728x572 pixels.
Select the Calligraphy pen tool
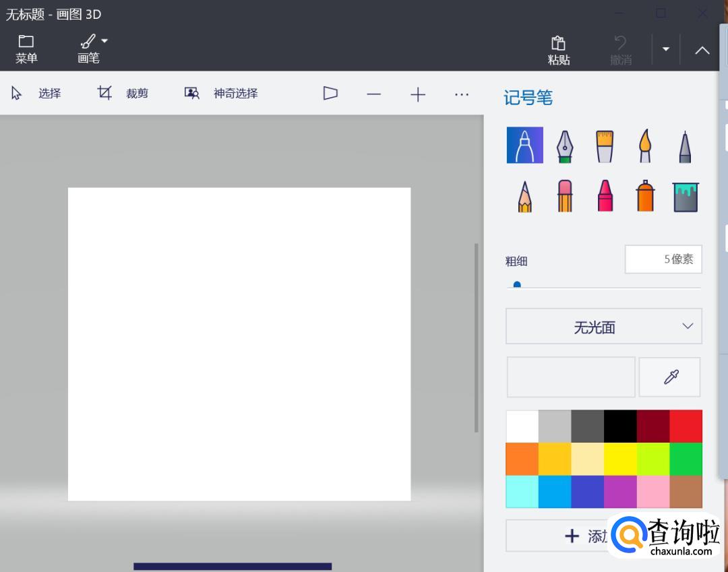(x=564, y=146)
